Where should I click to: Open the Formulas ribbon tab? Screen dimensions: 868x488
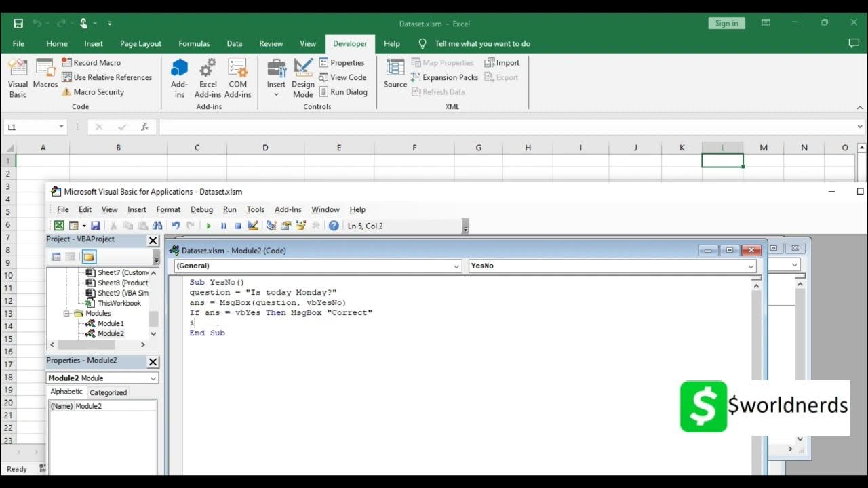coord(194,43)
